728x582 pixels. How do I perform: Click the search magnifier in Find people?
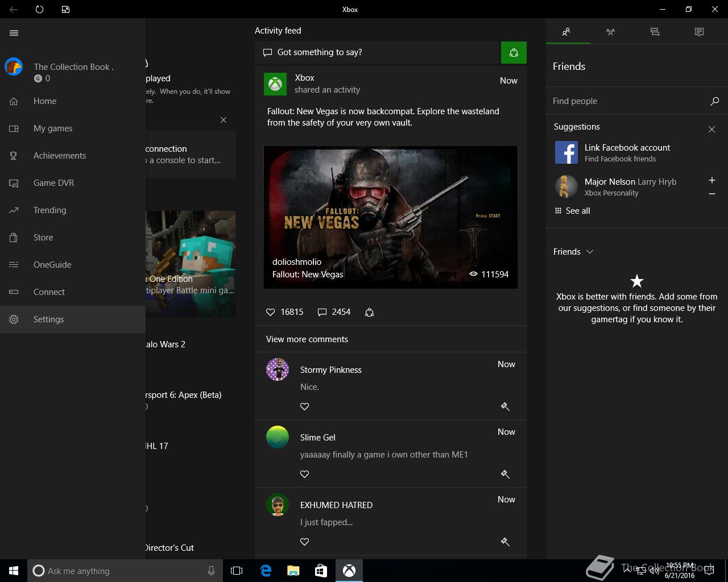point(714,101)
